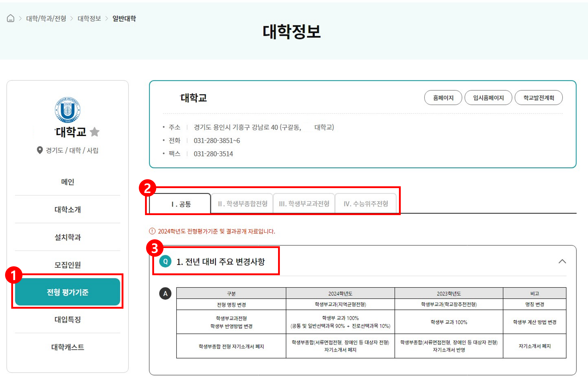
Task: Click the 학생부교과(학교장추천전형) cell
Action: coord(449,305)
